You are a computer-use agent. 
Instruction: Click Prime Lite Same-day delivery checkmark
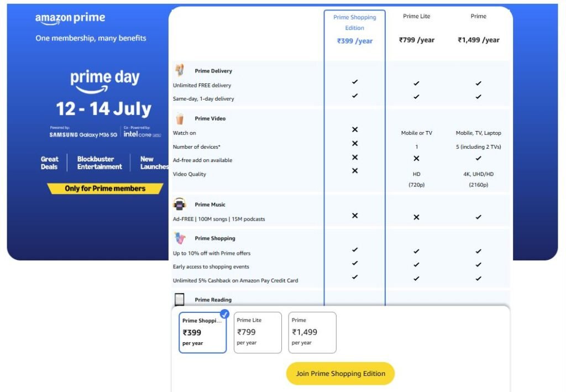(x=417, y=96)
